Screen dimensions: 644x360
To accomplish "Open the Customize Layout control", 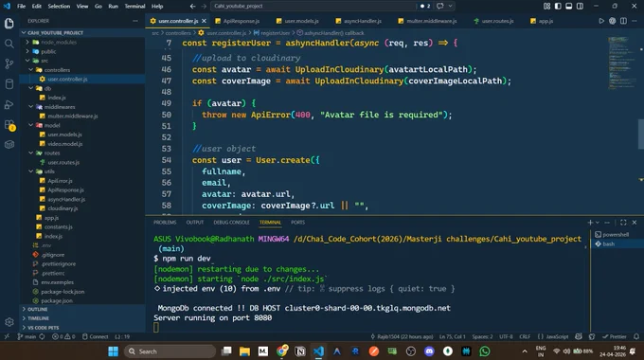I will (546, 7).
